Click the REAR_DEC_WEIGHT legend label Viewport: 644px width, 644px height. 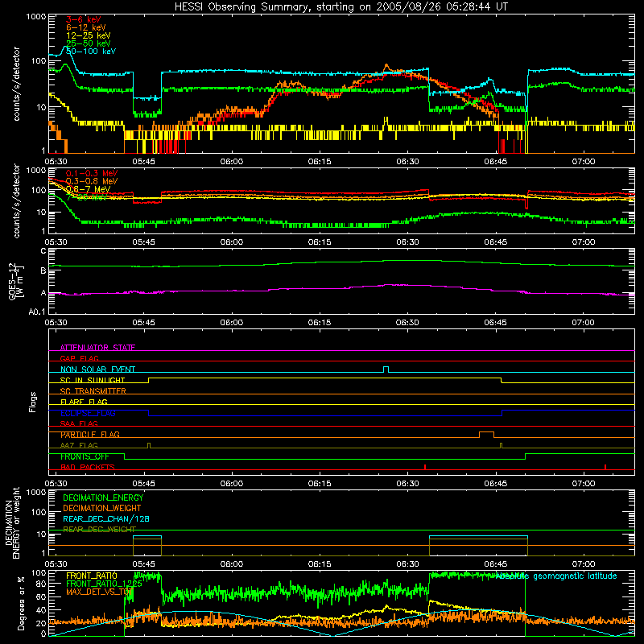[99, 530]
